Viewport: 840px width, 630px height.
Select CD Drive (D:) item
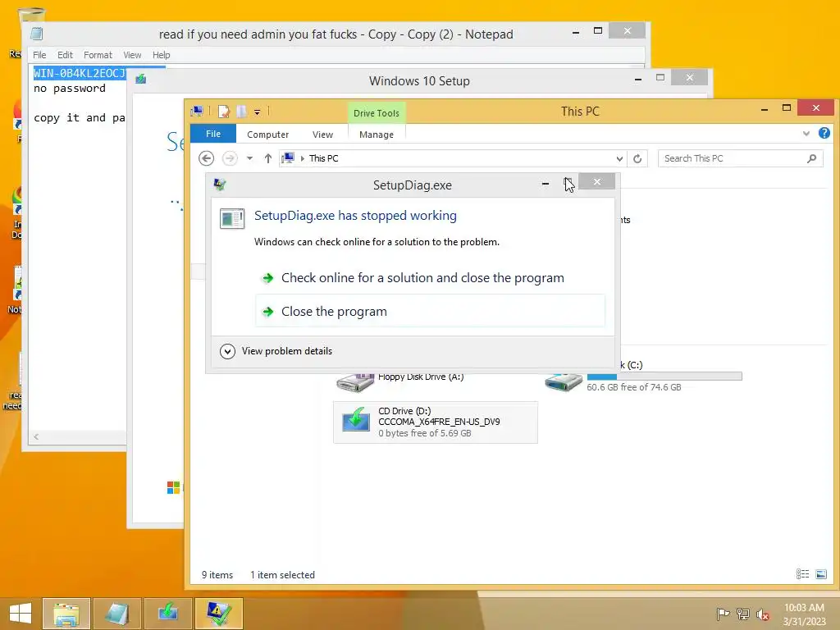point(436,422)
